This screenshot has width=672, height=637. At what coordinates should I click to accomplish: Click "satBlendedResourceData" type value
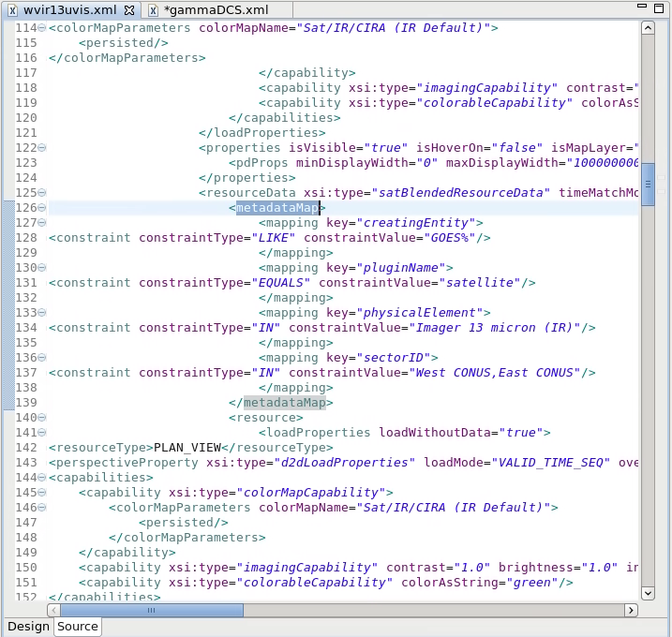coord(461,193)
